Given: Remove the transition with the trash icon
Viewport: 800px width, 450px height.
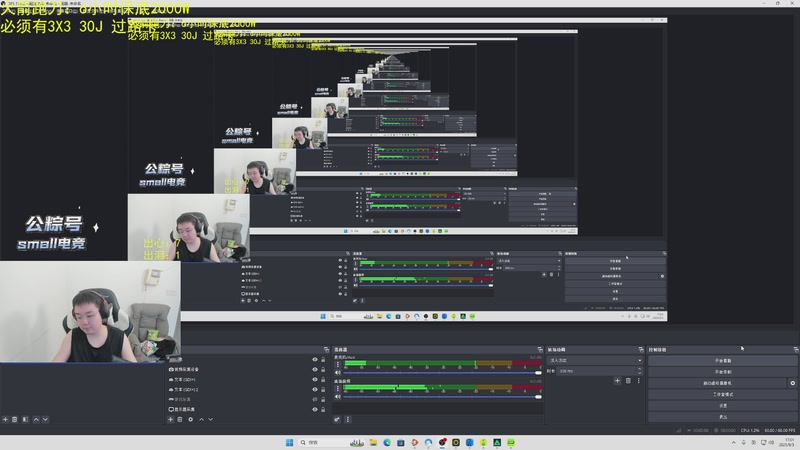Looking at the screenshot, I should pos(628,381).
